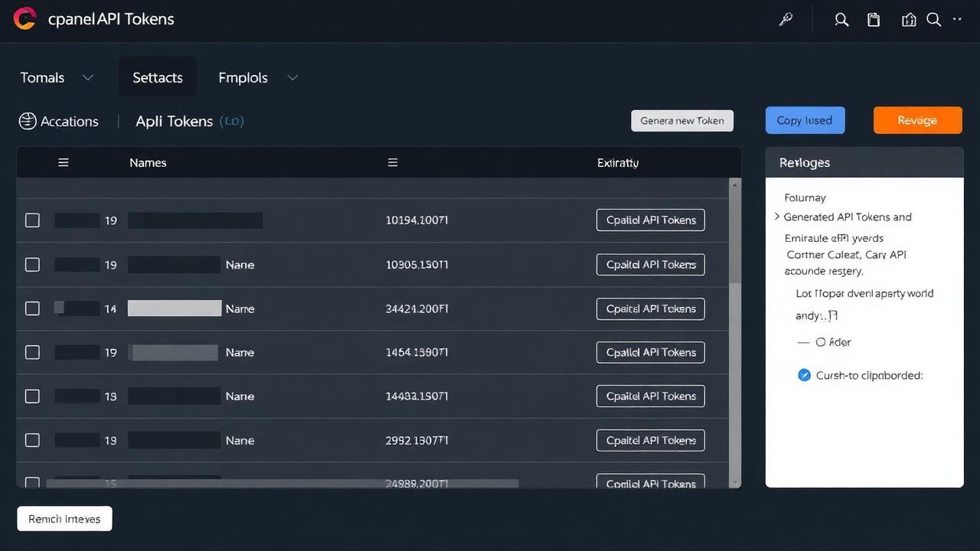The height and width of the screenshot is (551, 980).
Task: Click the Nane label in row 10905.15071
Action: 240,265
